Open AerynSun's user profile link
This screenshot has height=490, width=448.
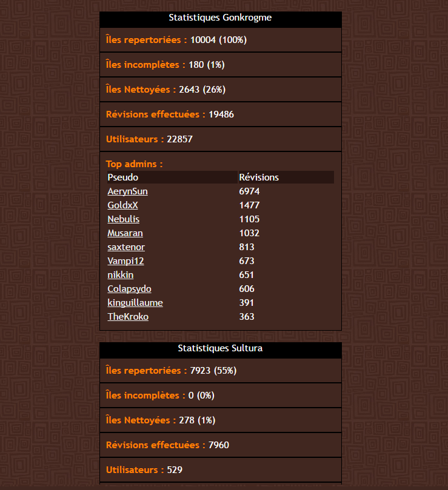(x=127, y=191)
